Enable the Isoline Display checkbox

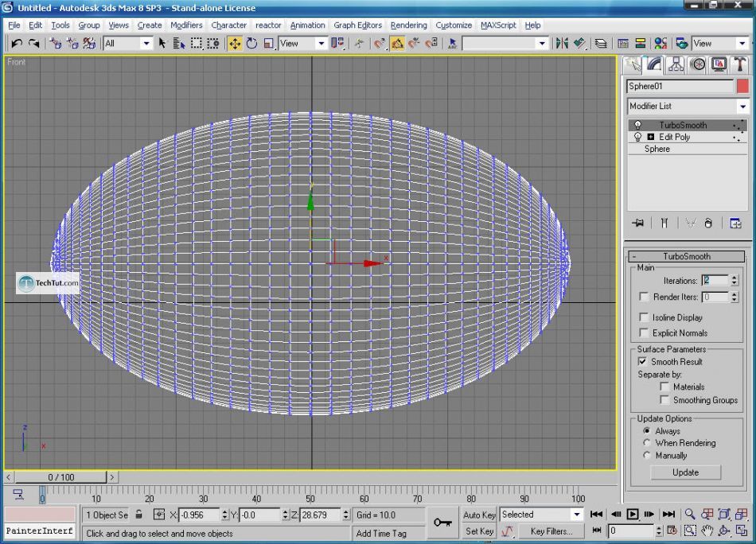645,317
